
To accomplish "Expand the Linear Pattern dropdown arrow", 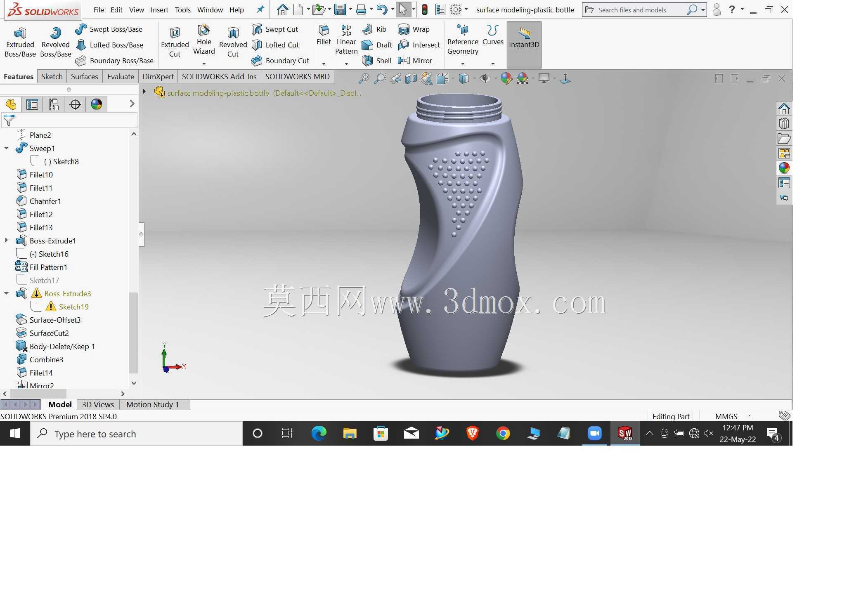I will (x=346, y=64).
